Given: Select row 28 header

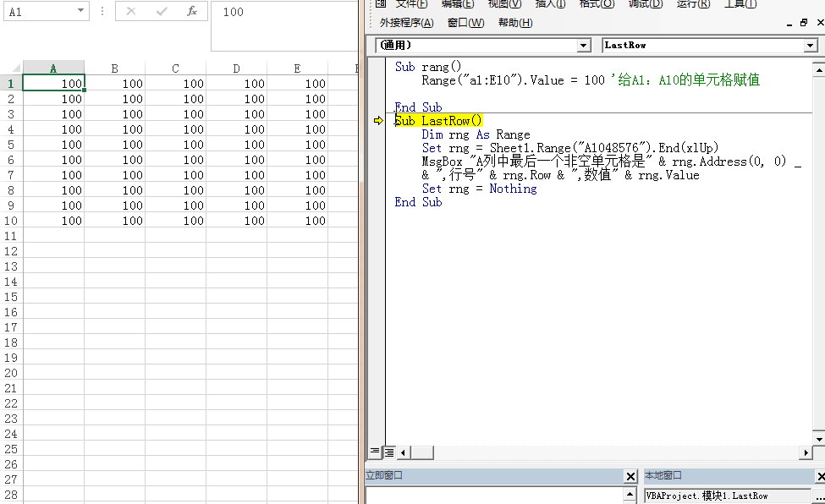Looking at the screenshot, I should [11, 495].
